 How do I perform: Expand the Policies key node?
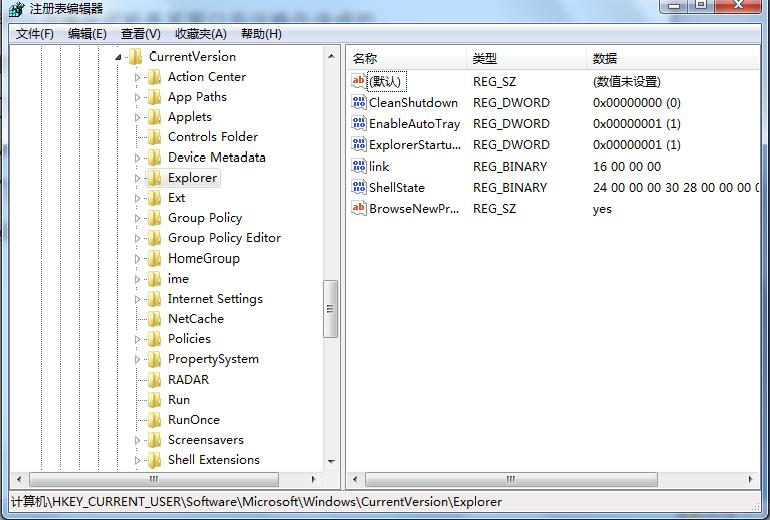coord(138,339)
